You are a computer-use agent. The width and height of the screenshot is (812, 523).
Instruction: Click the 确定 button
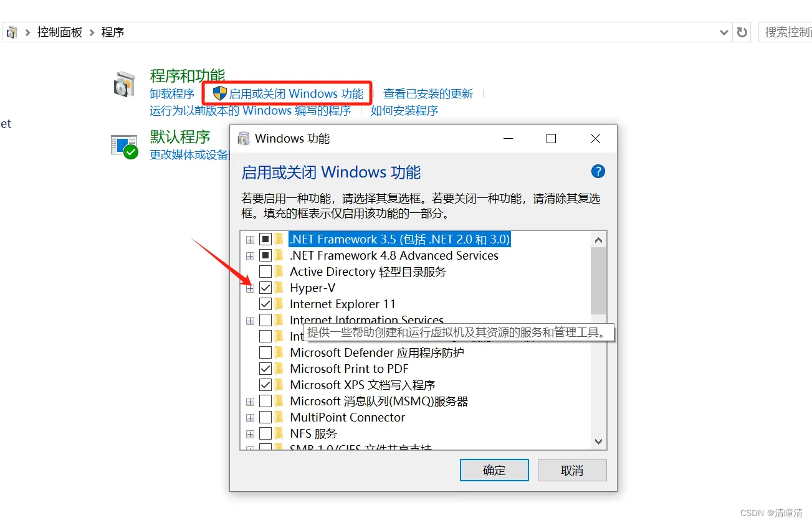coord(494,470)
